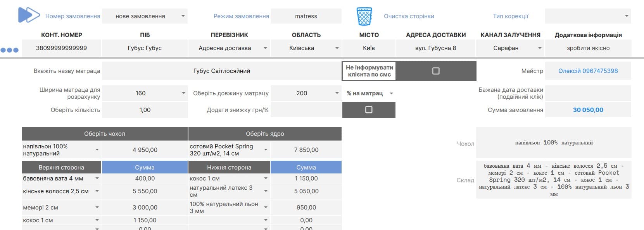Viewport: 644px width, 230px height.
Task: Click the sum value 5 050,00
Action: [306, 191]
